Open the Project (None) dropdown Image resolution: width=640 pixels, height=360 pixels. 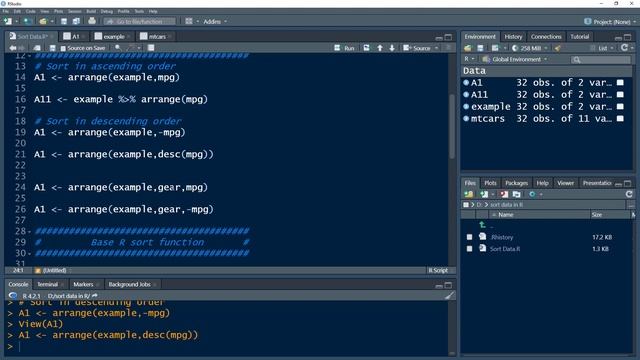[x=610, y=22]
